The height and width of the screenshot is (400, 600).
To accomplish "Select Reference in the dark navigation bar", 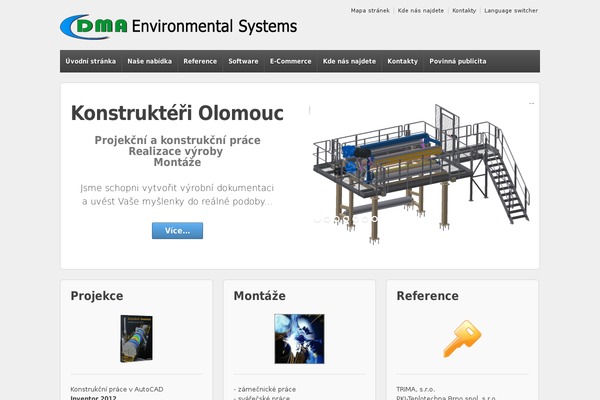I will [200, 61].
